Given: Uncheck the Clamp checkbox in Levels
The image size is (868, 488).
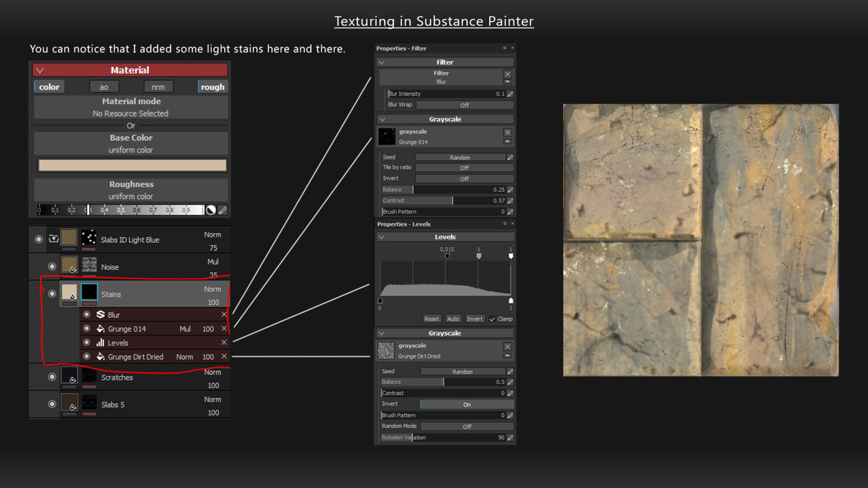Looking at the screenshot, I should coord(492,319).
